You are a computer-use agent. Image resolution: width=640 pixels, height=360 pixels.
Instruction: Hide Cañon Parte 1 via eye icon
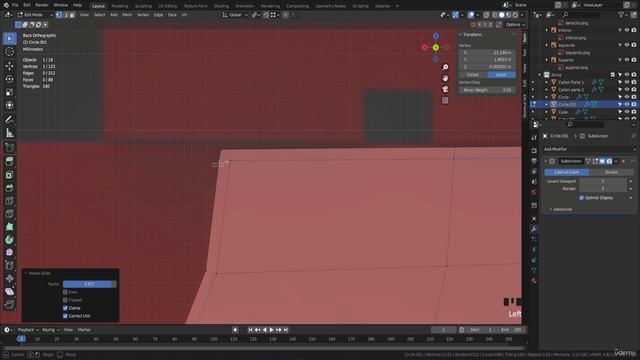[627, 82]
